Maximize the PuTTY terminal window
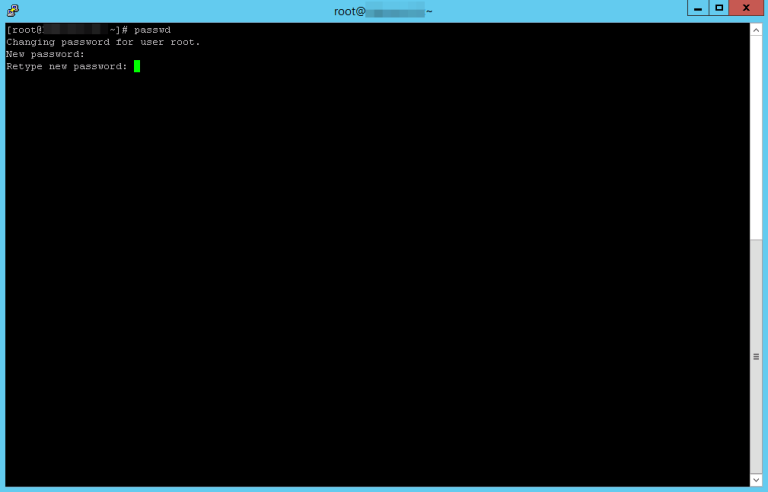The height and width of the screenshot is (492, 768). pos(719,8)
